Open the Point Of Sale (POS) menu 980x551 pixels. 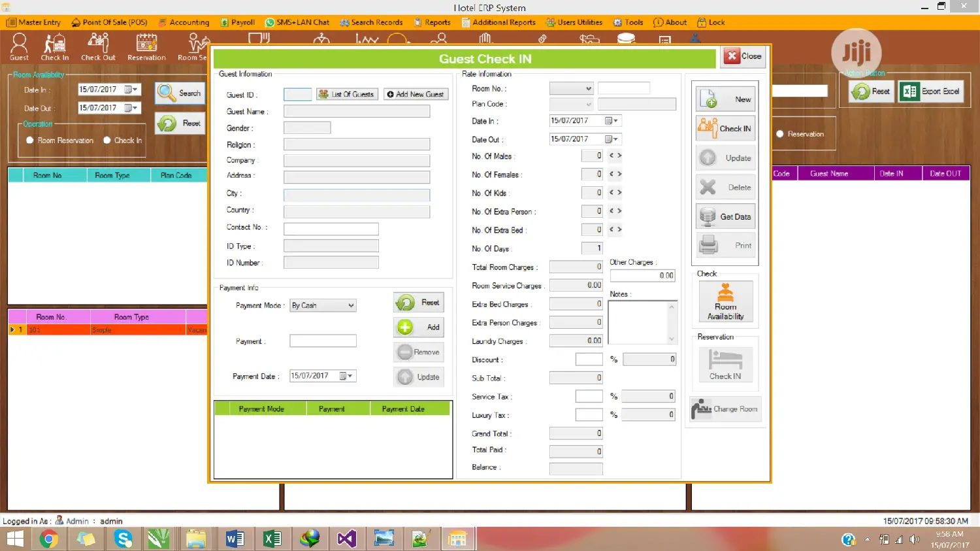(x=109, y=22)
